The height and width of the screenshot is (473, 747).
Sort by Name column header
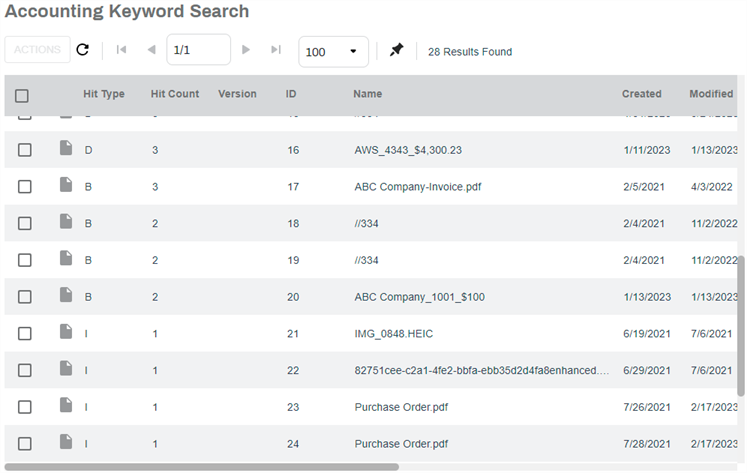pyautogui.click(x=368, y=94)
